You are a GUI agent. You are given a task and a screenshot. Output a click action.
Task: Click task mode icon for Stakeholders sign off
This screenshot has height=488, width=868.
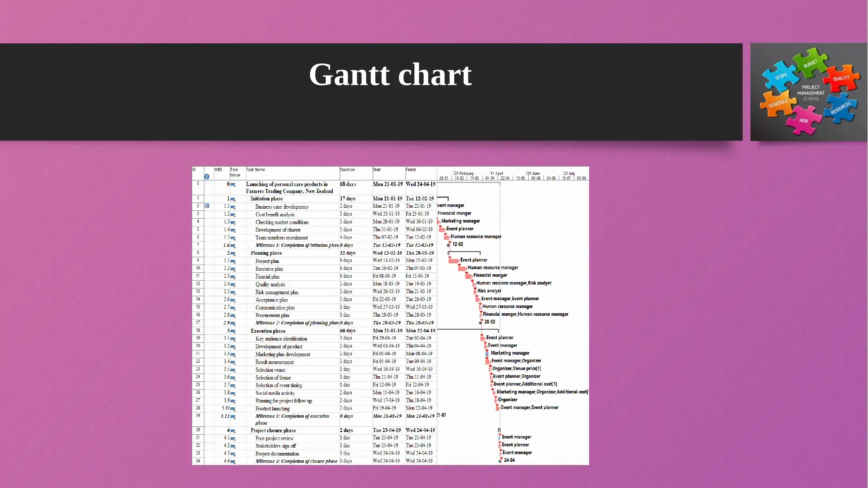(233, 446)
